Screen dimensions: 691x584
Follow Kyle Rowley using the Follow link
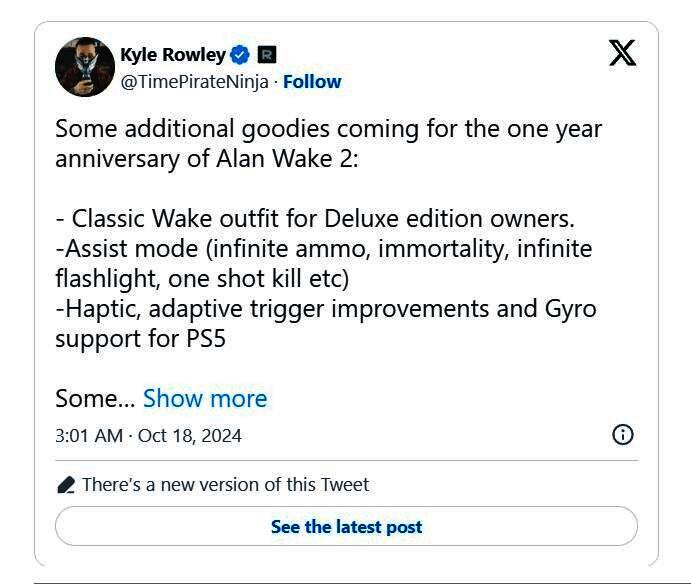point(312,82)
